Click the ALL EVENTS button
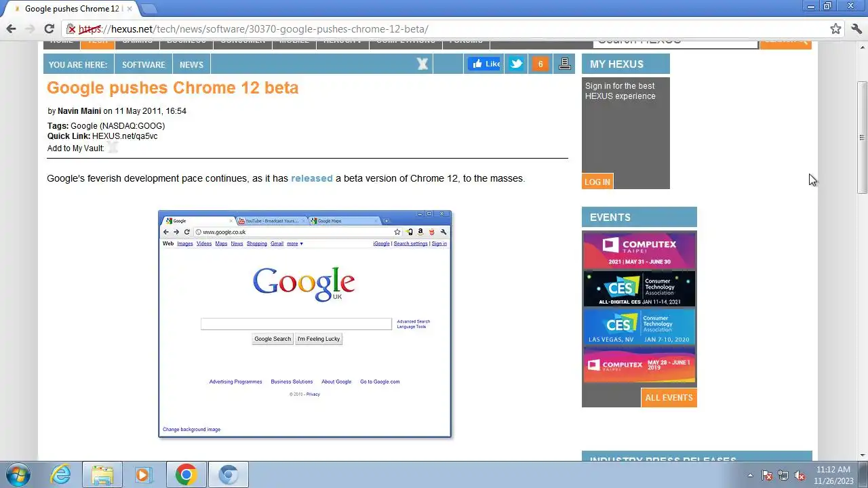The width and height of the screenshot is (868, 488). pos(669,397)
